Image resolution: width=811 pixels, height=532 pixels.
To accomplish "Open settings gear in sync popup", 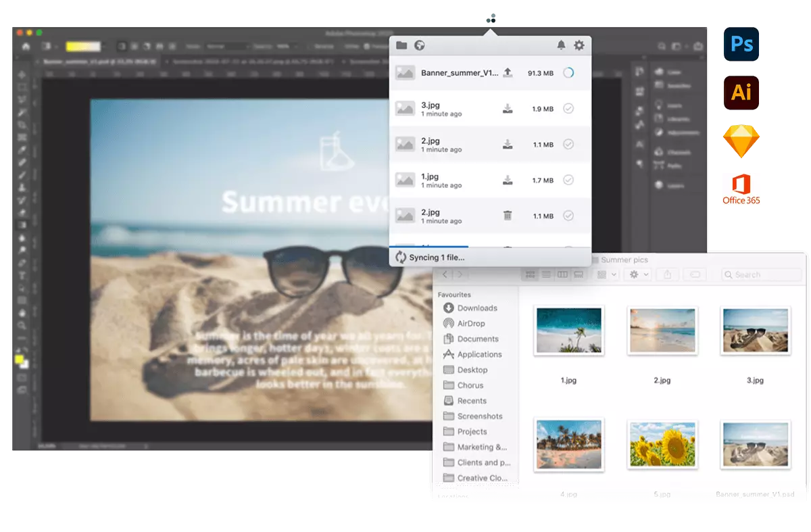I will pyautogui.click(x=579, y=45).
